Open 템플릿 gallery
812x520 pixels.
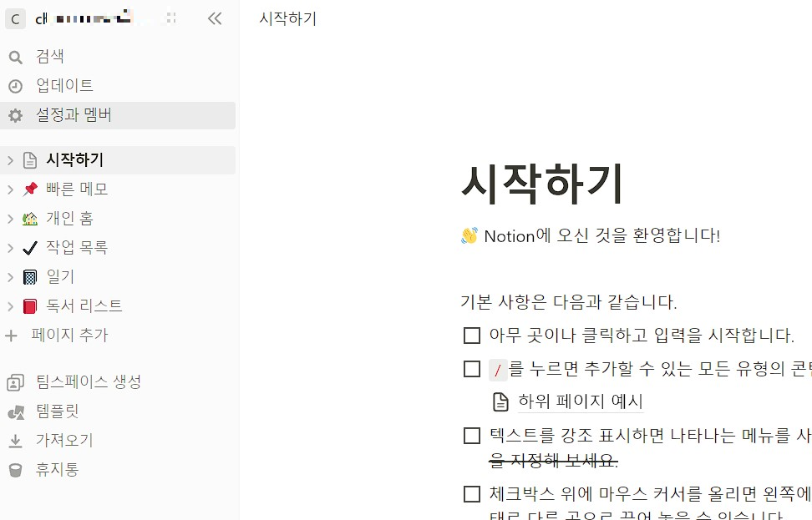pos(118,411)
